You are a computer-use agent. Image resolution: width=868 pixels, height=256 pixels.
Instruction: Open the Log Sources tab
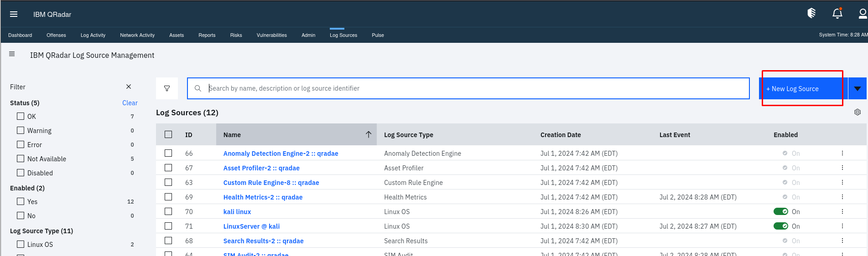coord(343,35)
